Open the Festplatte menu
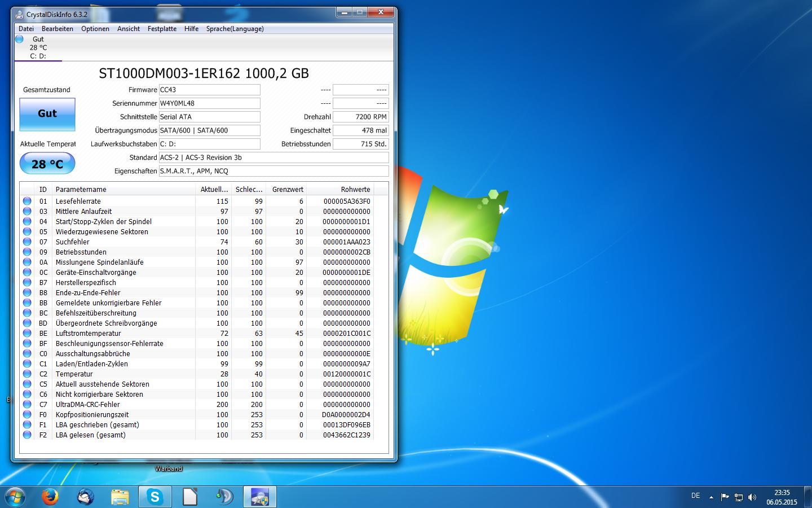Image resolution: width=812 pixels, height=508 pixels. click(162, 29)
